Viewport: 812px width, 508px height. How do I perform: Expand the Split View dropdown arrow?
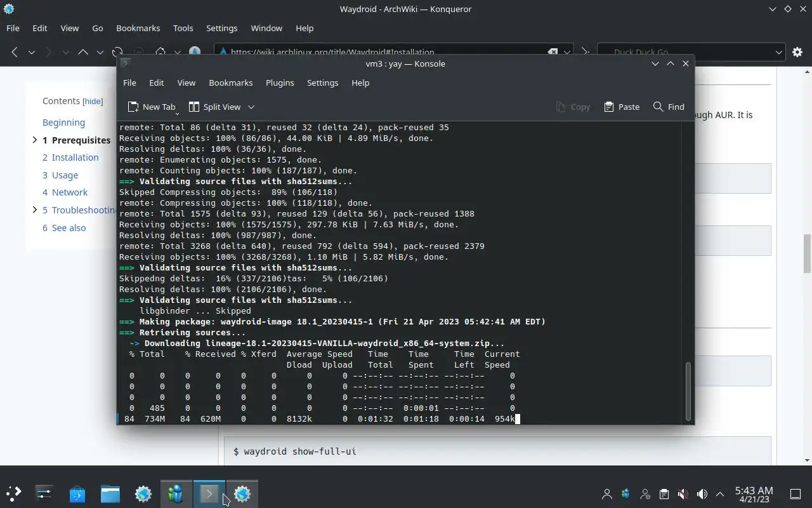click(251, 107)
